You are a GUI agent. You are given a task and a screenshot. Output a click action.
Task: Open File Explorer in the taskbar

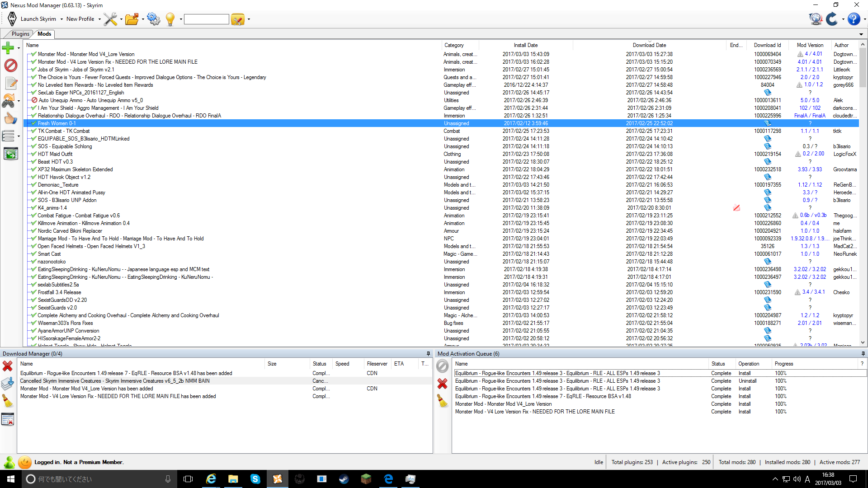click(233, 479)
